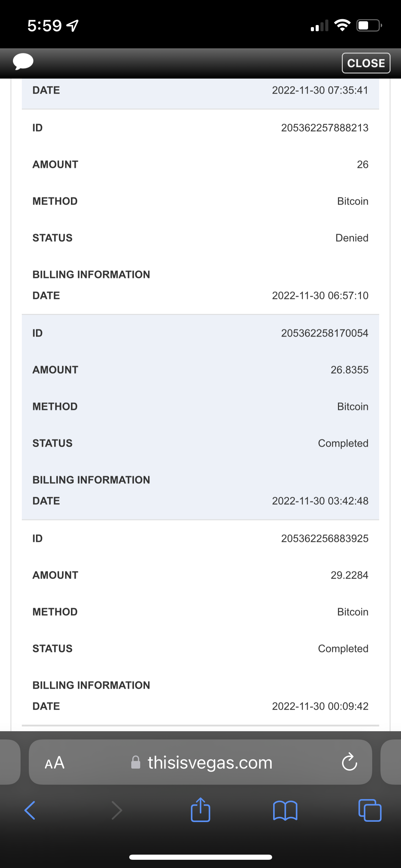401x868 pixels.
Task: Open the AA reader text options
Action: (54, 763)
